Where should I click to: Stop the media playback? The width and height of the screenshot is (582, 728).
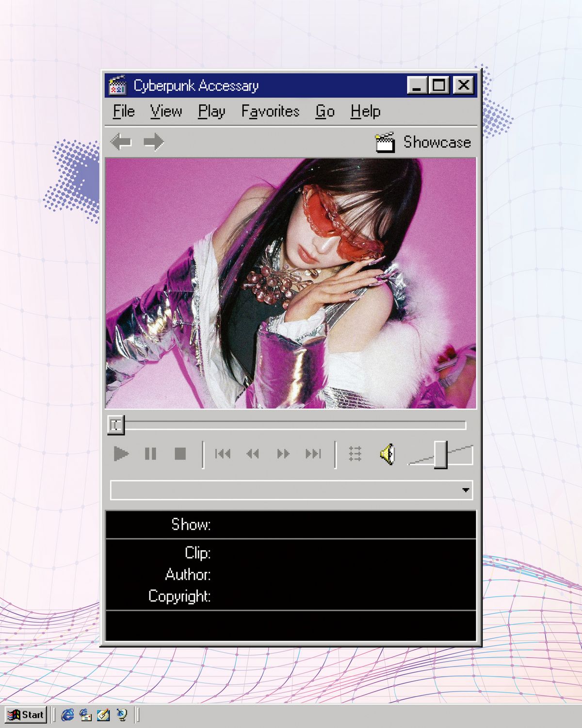pos(180,454)
